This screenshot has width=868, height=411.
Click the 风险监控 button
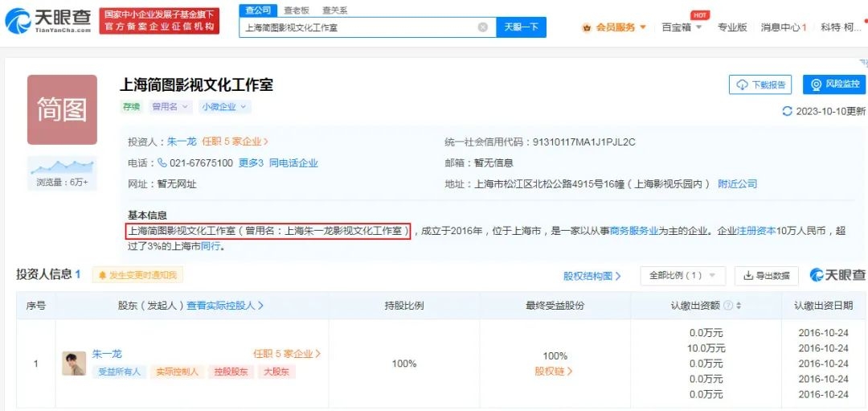coord(834,84)
